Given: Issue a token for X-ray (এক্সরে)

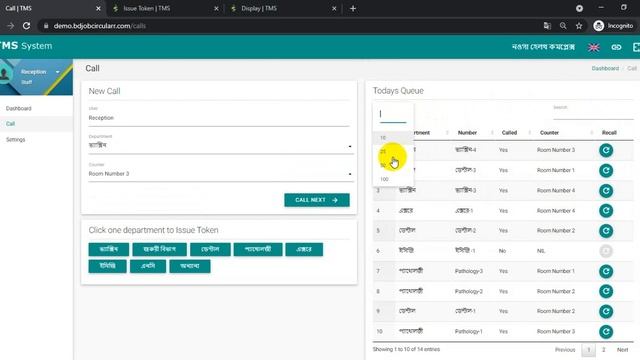Looking at the screenshot, I should tap(304, 249).
